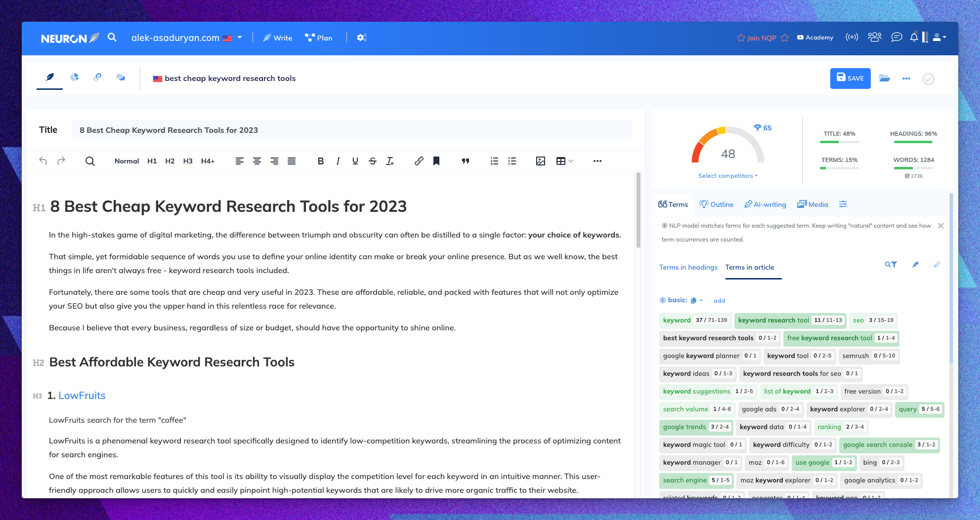Toggle bold formatting
The image size is (980, 520).
(x=321, y=161)
